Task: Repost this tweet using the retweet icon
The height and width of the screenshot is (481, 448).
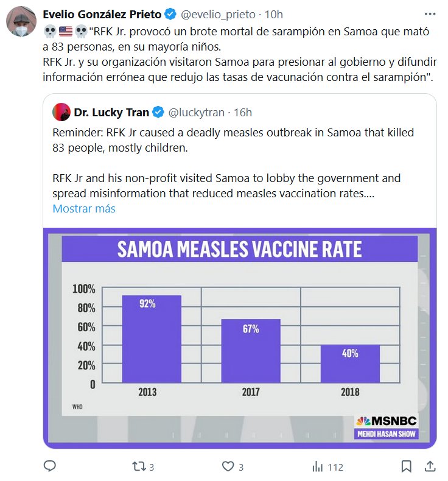Action: tap(139, 467)
